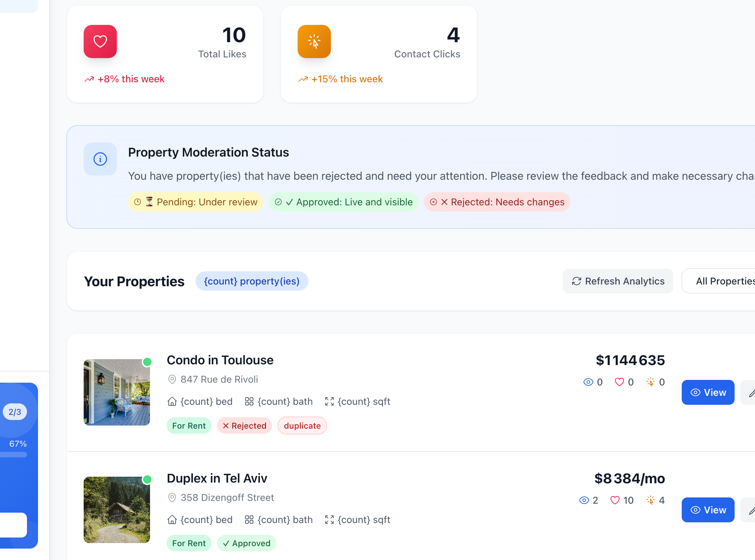The height and width of the screenshot is (560, 755).
Task: Click the heart like counter on Condo listing
Action: pyautogui.click(x=624, y=382)
